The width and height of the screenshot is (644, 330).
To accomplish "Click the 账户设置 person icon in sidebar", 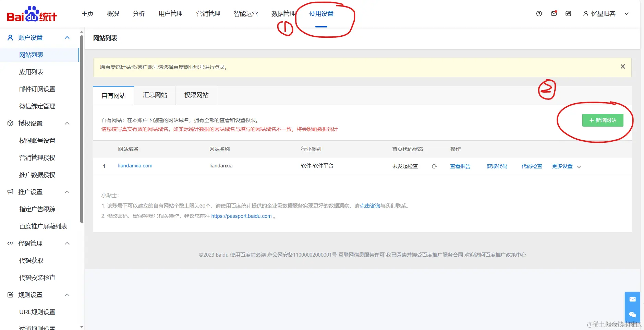I will click(10, 38).
